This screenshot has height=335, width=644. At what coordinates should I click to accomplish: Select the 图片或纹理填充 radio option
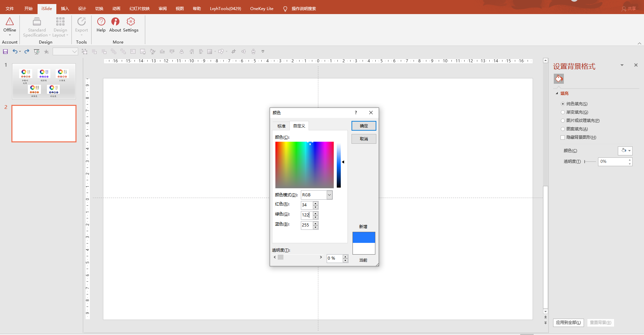(x=563, y=121)
